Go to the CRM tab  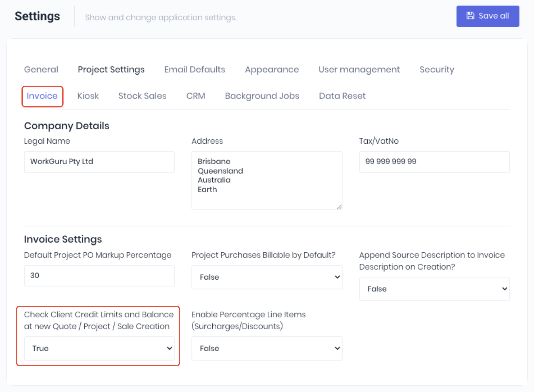point(195,96)
